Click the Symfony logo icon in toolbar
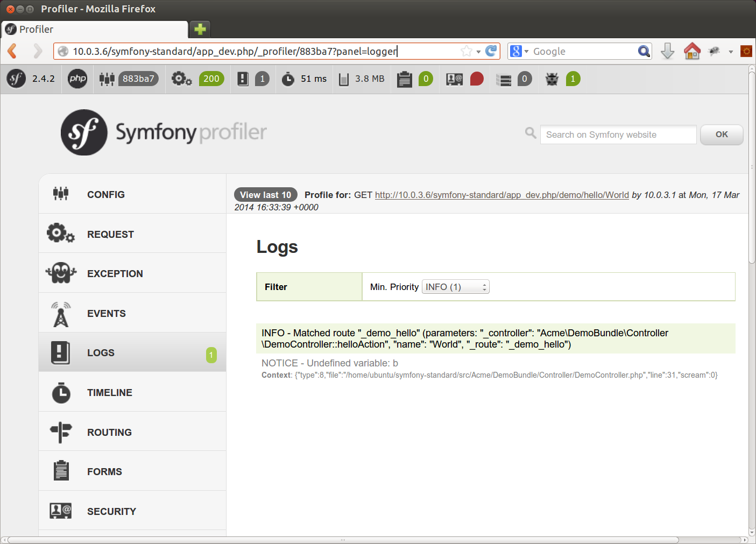The image size is (756, 544). (16, 79)
